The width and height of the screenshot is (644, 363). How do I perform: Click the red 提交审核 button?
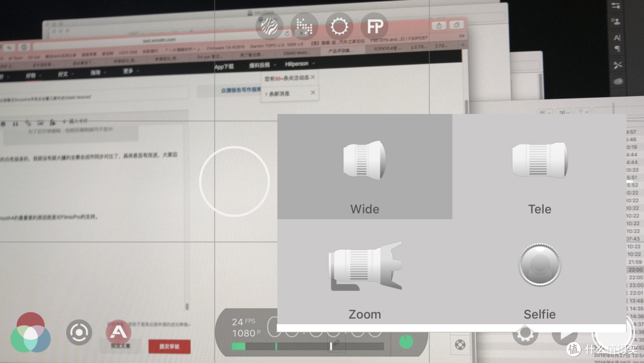[169, 346]
